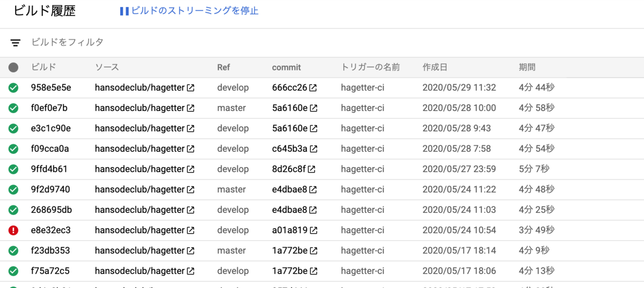The height and width of the screenshot is (288, 644).
Task: Click failed status icon for build e8e32ec3
Action: tap(13, 230)
